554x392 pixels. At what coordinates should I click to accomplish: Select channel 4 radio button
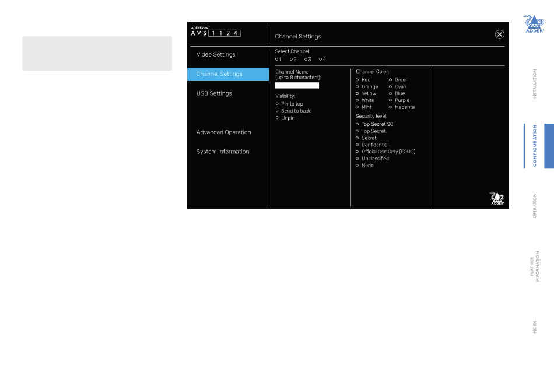(320, 60)
